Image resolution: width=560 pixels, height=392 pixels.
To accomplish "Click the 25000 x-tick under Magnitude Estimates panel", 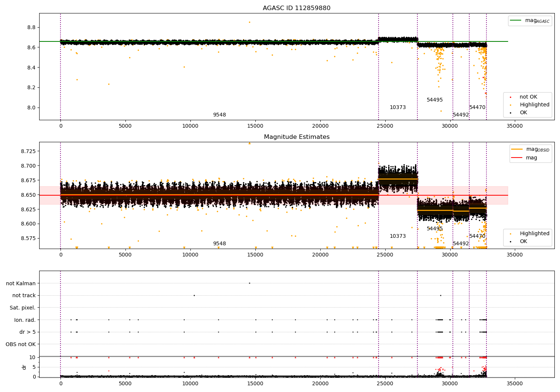I will [x=385, y=255].
